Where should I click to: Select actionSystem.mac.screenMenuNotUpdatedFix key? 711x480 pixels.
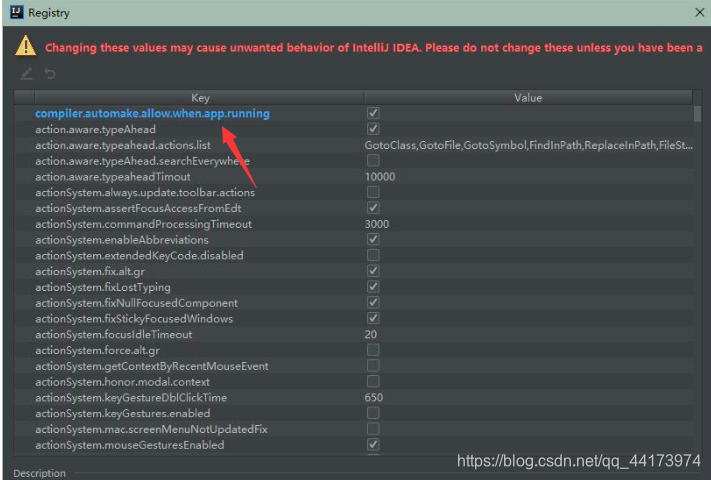point(151,429)
